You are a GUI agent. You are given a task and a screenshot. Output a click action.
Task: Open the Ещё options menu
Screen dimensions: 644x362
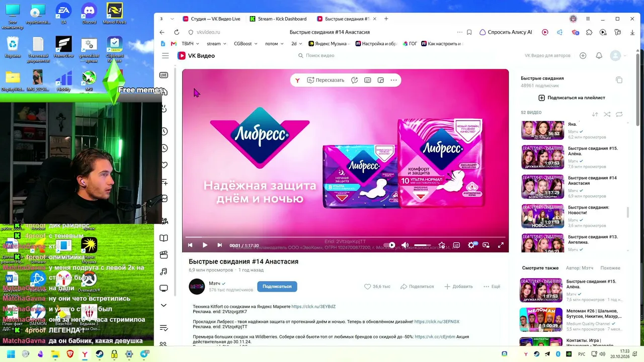[x=492, y=287]
